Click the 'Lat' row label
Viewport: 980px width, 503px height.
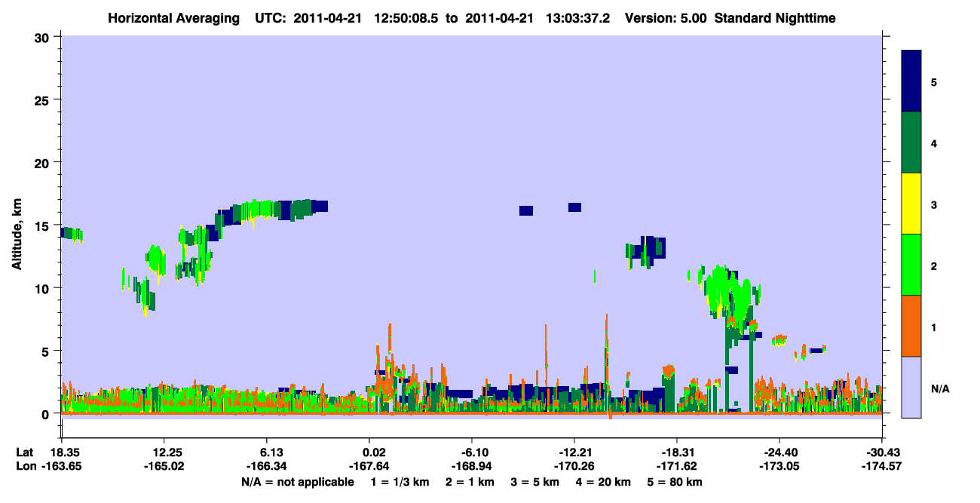[x=24, y=452]
